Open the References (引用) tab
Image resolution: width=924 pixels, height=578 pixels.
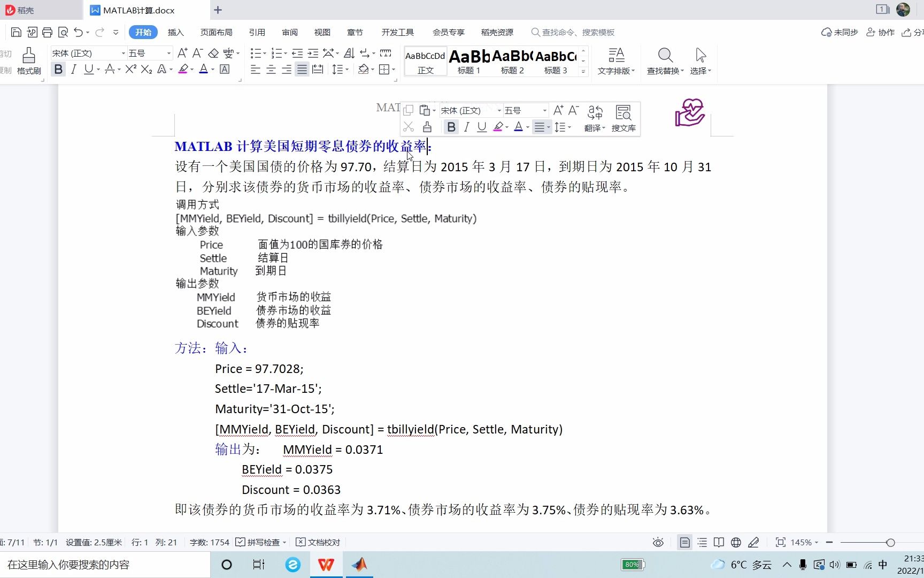(x=257, y=32)
